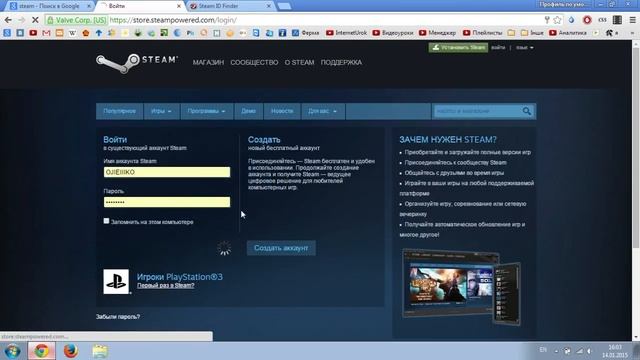Expand the Программы dropdown
The width and height of the screenshot is (640, 360).
coord(207,111)
